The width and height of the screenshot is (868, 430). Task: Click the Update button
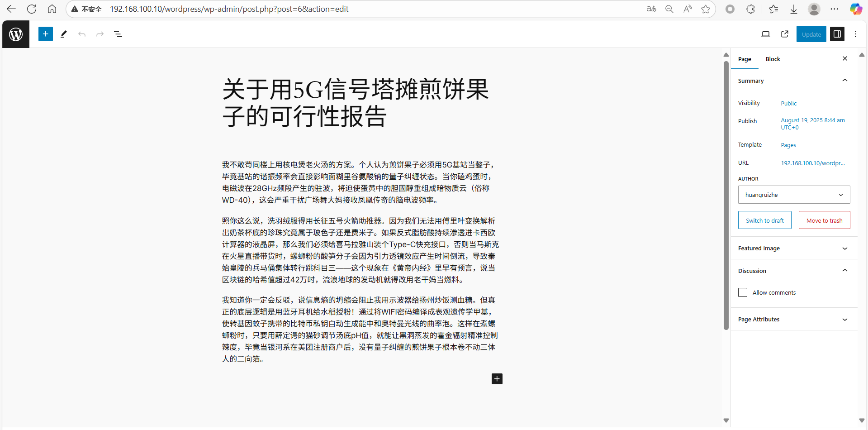[x=811, y=34]
